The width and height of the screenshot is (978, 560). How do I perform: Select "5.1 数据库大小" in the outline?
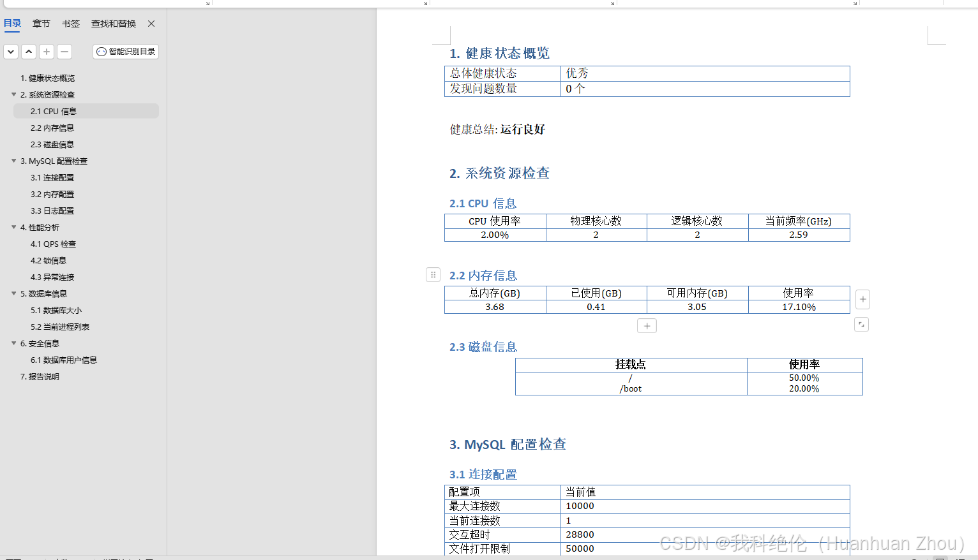57,310
